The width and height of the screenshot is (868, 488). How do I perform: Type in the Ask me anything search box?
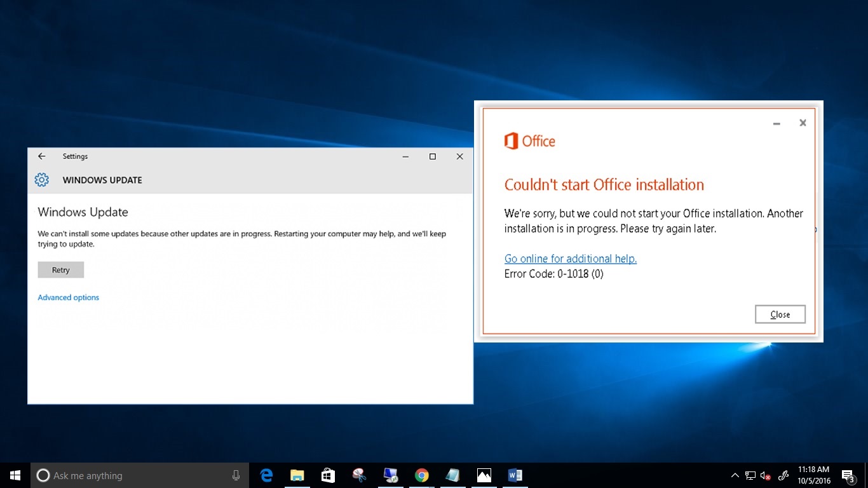coord(140,475)
